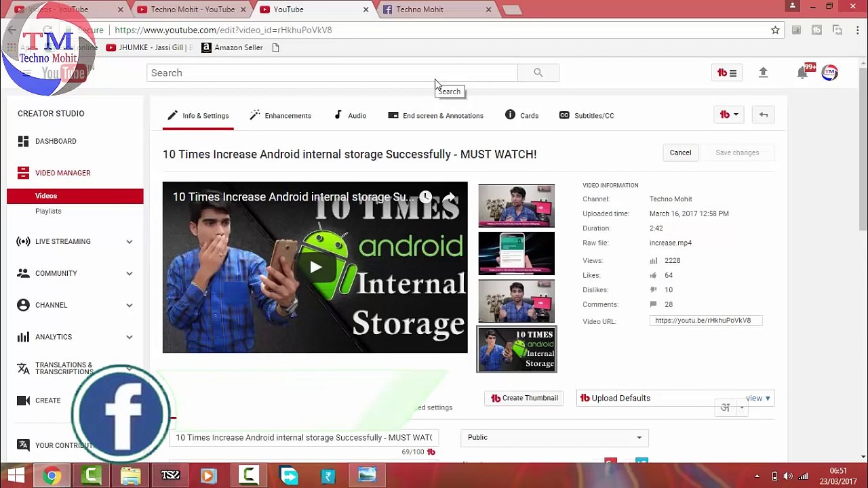Open the Subtitles/CC tab
This screenshot has height=488, width=868.
pyautogui.click(x=587, y=115)
